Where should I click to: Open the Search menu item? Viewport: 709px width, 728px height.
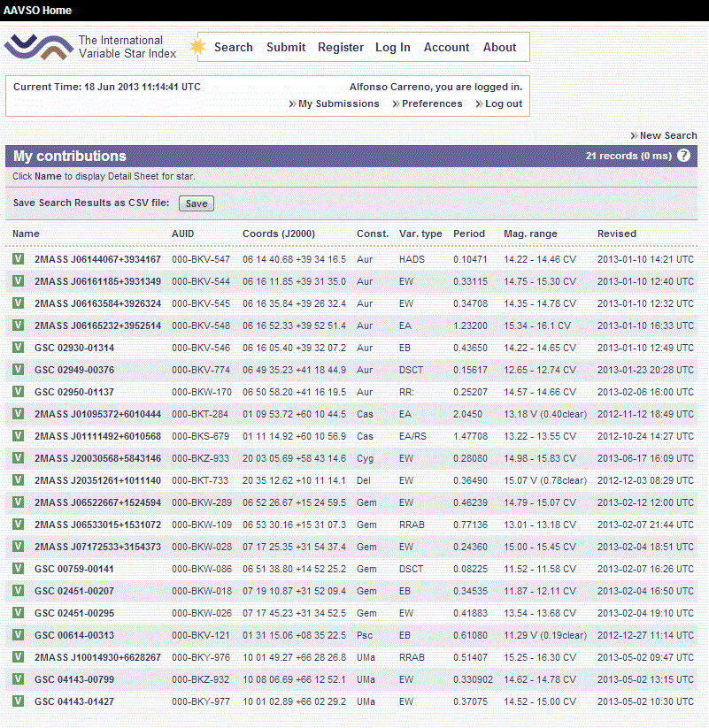234,48
